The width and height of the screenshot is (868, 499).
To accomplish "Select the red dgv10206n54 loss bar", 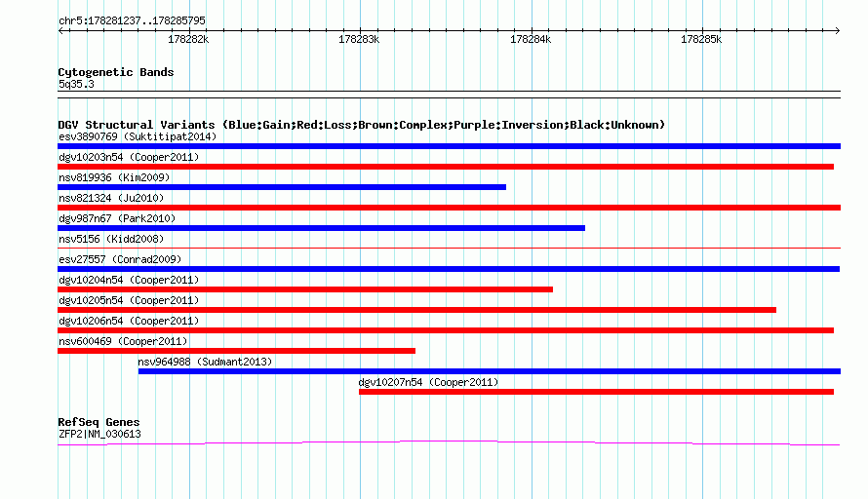I will pos(446,330).
